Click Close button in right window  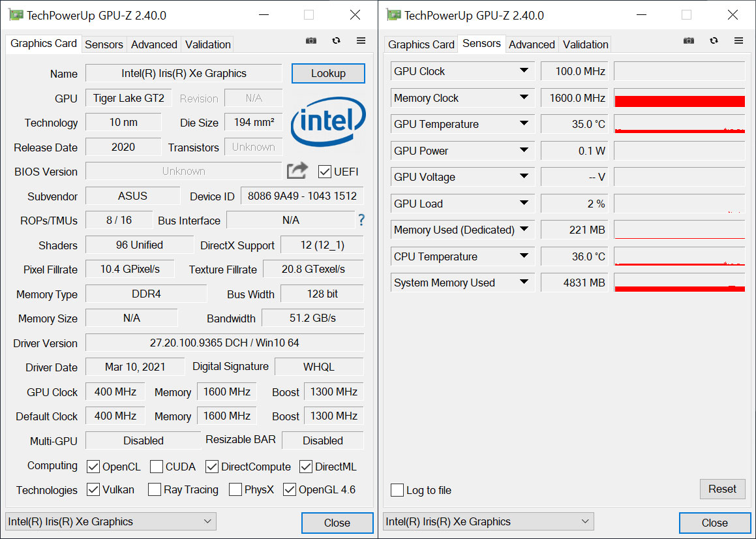714,523
